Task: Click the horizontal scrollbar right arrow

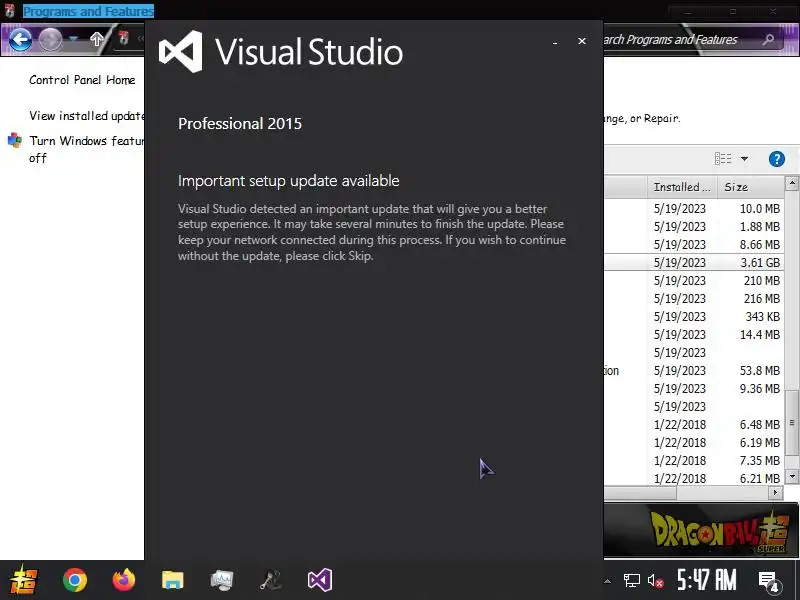Action: click(x=776, y=492)
